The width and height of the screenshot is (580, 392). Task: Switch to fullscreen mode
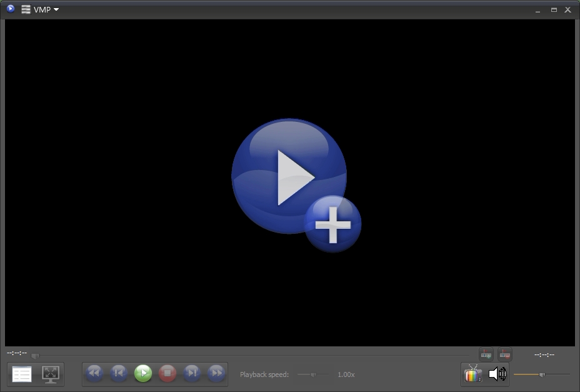tap(51, 373)
